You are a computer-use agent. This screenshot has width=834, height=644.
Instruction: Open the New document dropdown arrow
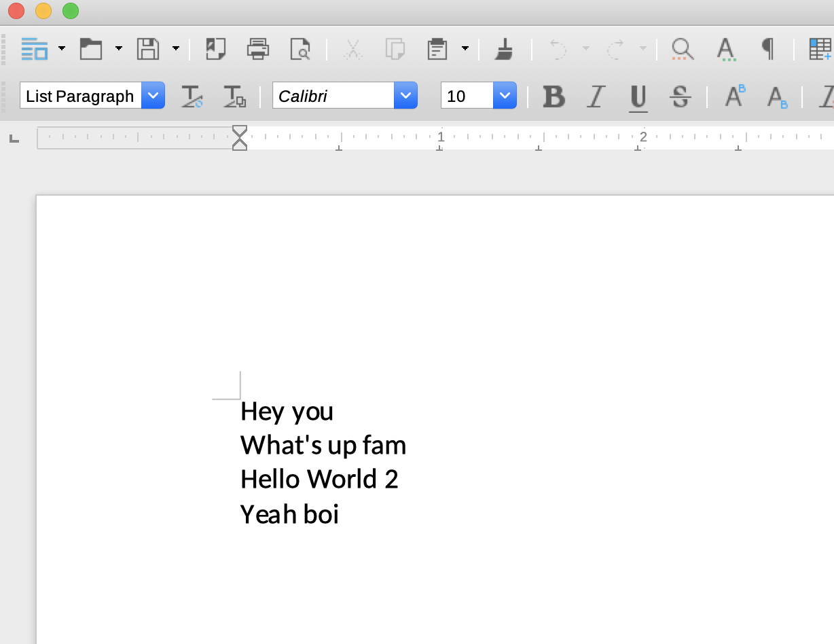[62, 49]
